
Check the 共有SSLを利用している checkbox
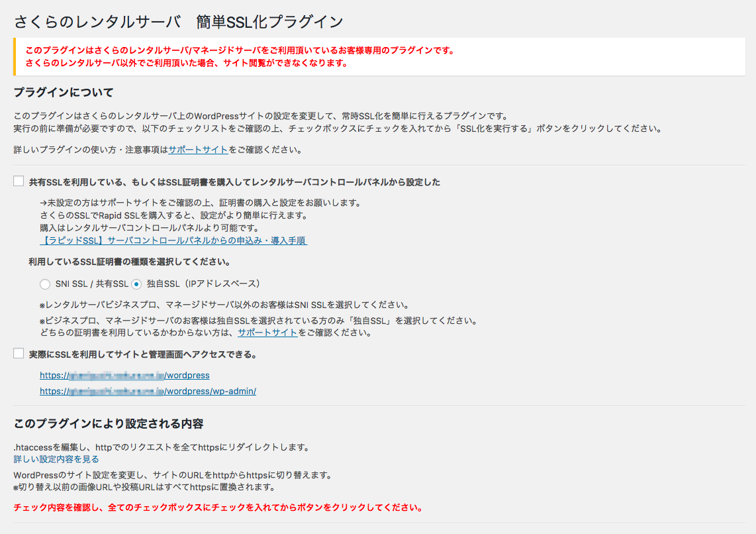[19, 181]
